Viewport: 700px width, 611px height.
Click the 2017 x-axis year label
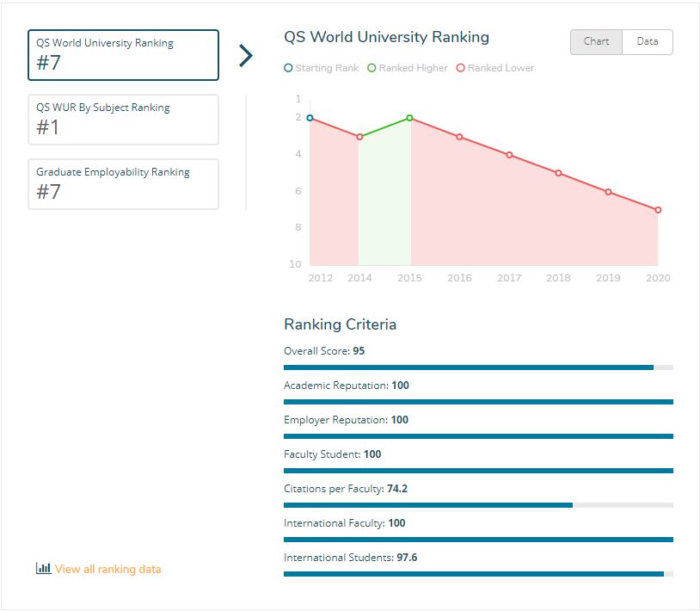tap(509, 278)
